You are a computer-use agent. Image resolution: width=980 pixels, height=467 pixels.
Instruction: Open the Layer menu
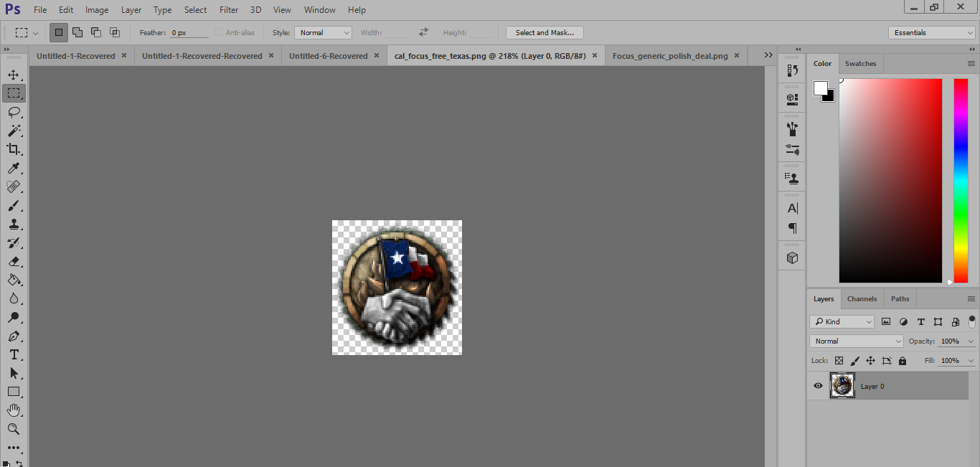[x=131, y=10]
